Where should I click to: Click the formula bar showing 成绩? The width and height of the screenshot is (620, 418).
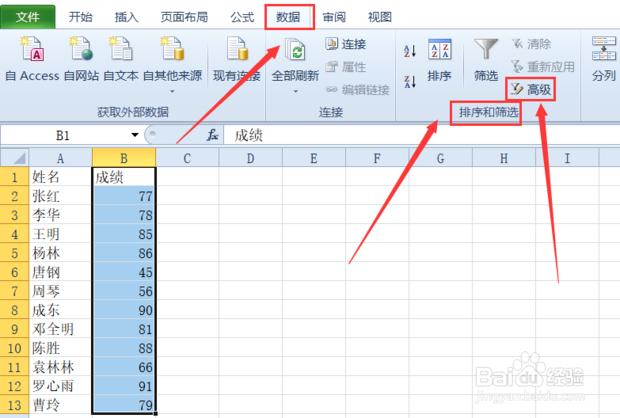click(422, 135)
